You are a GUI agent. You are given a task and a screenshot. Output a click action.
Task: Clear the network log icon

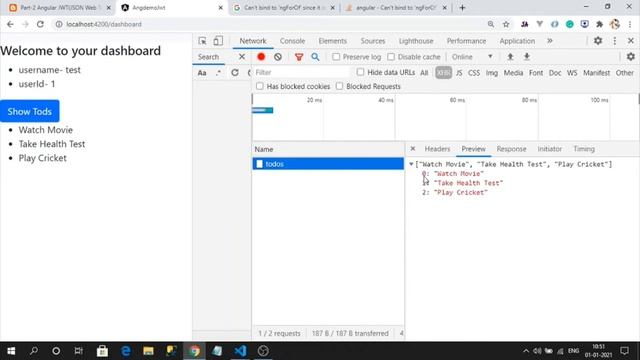click(278, 57)
